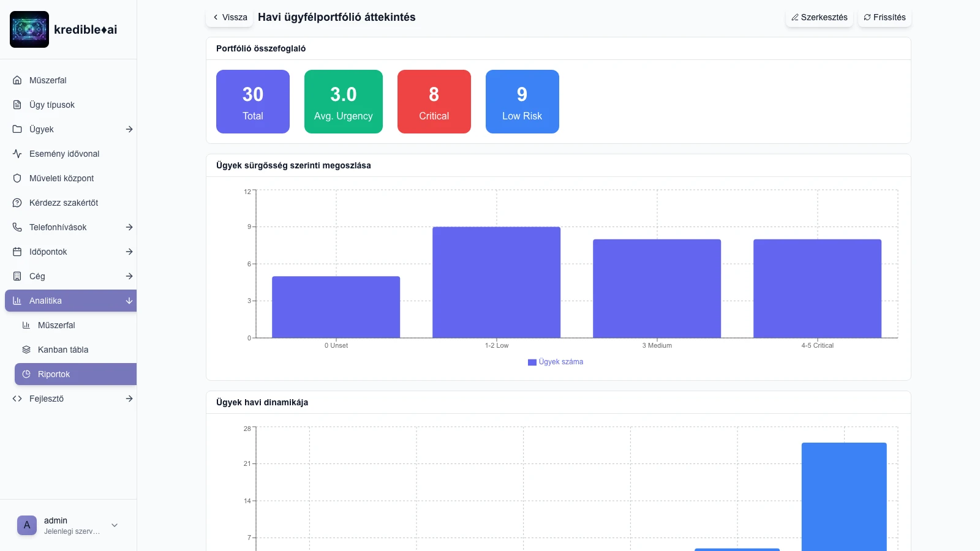
Task: Click the activity pulse icon for Esemény idővonal
Action: point(17,154)
